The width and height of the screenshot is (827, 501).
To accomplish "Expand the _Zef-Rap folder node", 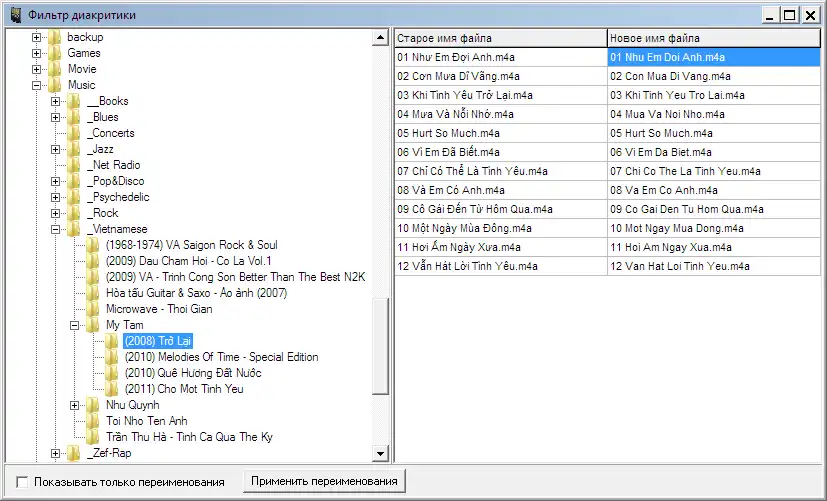I will [55, 453].
